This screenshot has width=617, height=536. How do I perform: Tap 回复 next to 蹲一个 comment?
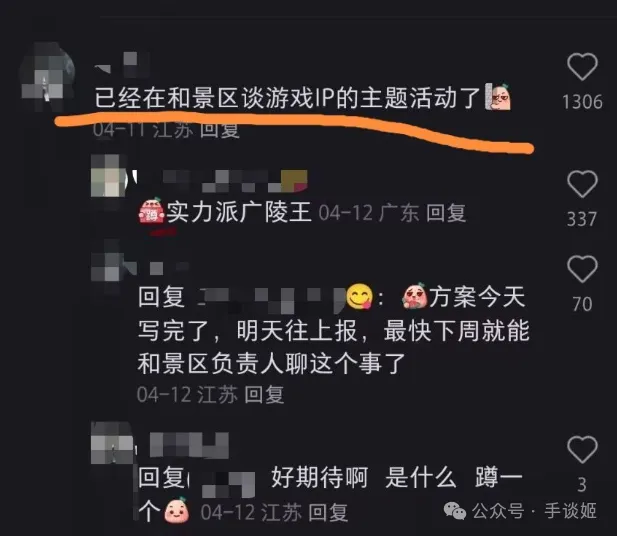point(328,512)
